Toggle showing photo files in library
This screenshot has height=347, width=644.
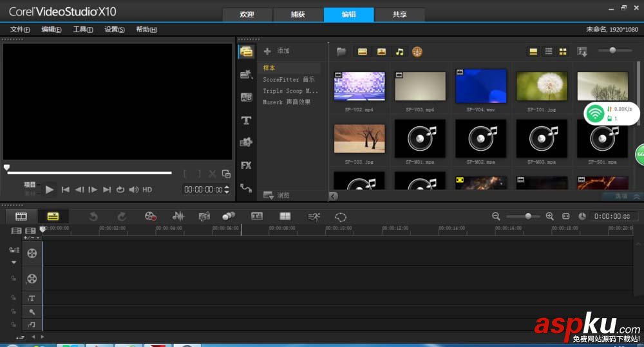pos(381,52)
